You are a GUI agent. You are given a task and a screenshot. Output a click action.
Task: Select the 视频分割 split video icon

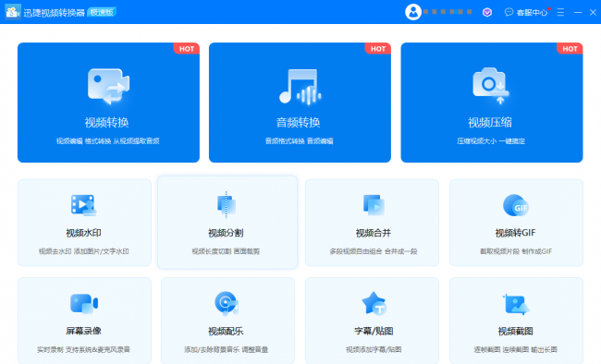227,204
